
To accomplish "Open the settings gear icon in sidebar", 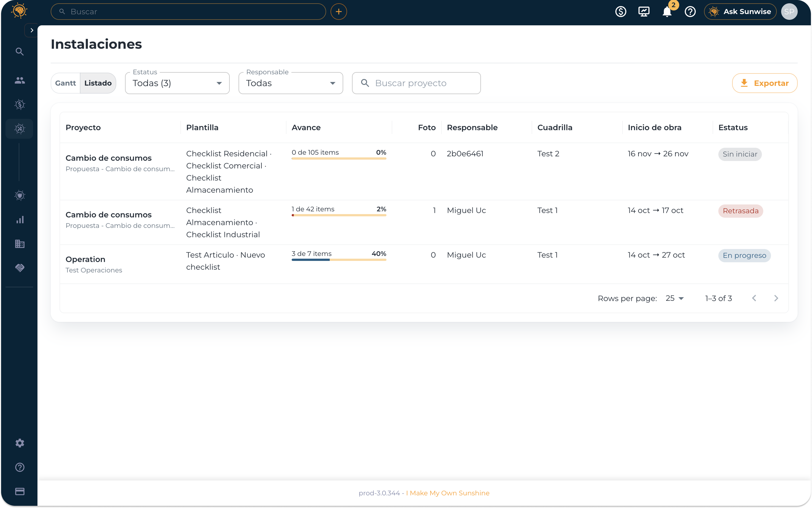I will (x=20, y=443).
